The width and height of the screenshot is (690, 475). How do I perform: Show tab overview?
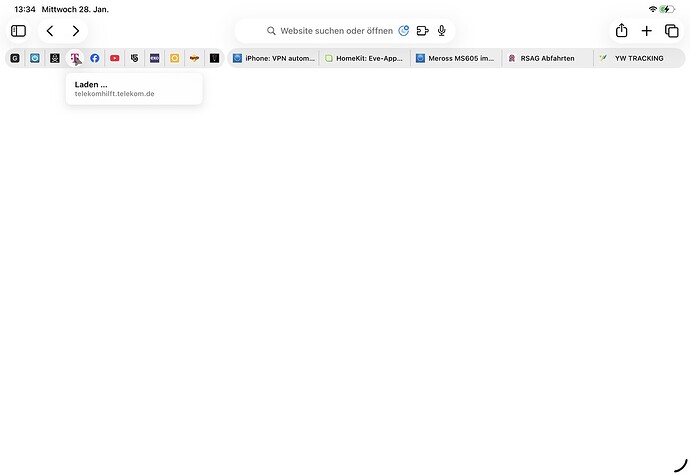point(672,31)
